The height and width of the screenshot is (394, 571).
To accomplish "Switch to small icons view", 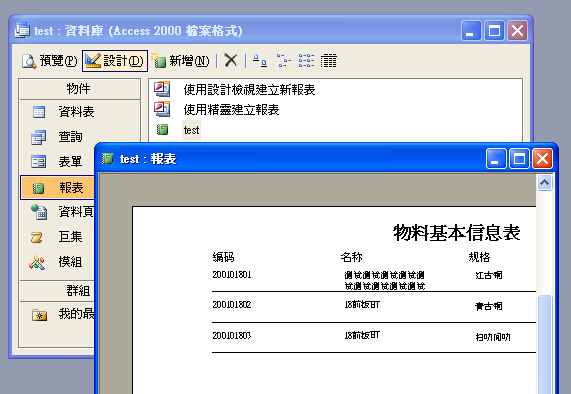I will tap(284, 60).
